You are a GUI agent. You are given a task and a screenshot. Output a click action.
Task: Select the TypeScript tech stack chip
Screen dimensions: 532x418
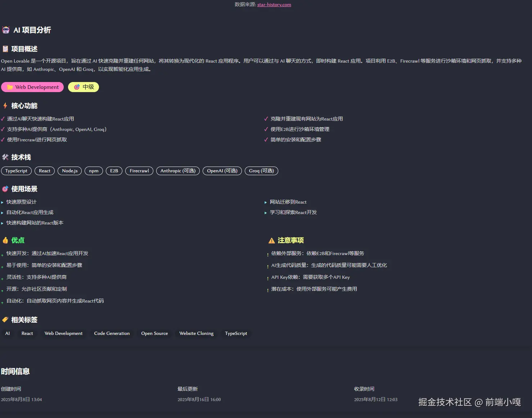tap(16, 171)
